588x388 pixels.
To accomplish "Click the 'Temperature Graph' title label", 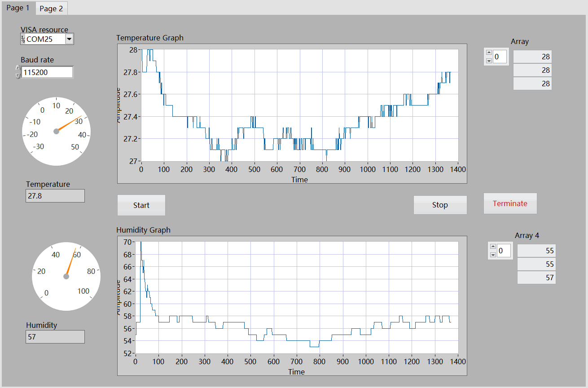I will point(150,38).
